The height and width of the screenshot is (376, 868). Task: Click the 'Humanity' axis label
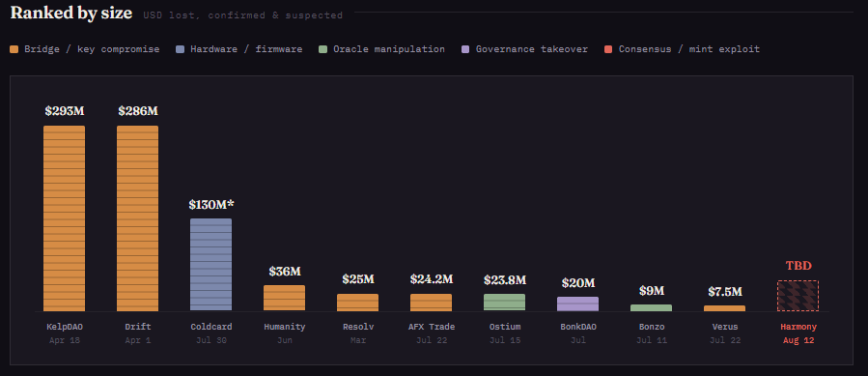(285, 327)
